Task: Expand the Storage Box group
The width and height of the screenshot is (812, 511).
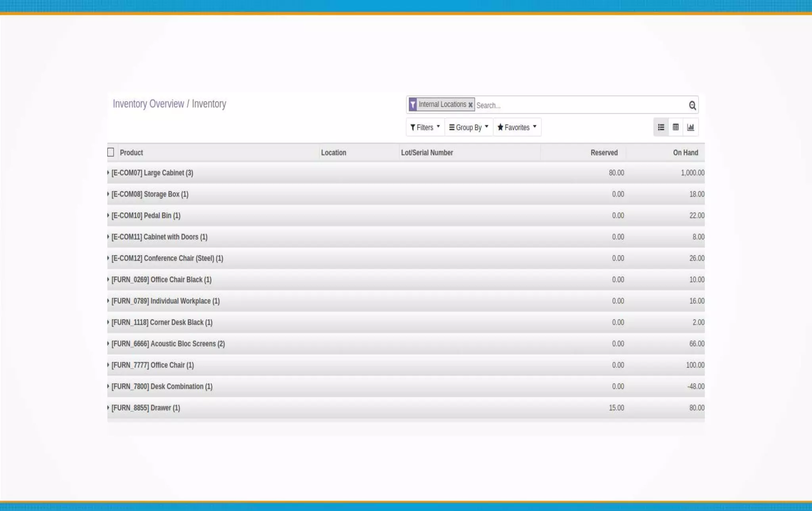Action: pyautogui.click(x=150, y=194)
